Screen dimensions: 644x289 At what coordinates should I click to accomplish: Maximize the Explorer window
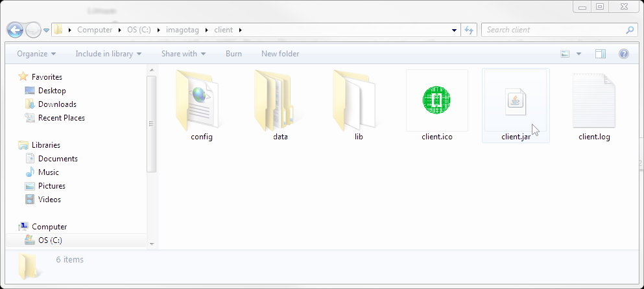(600, 6)
